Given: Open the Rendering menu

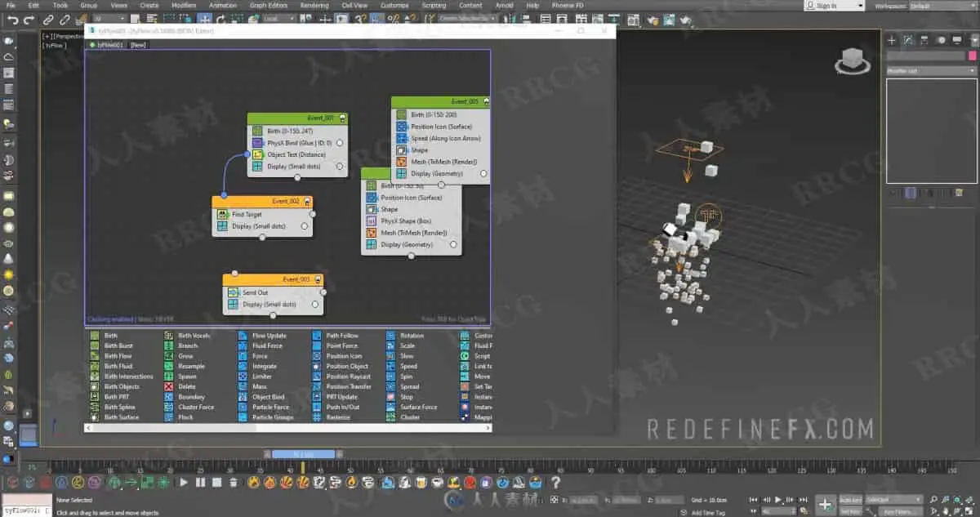Looking at the screenshot, I should click(314, 5).
